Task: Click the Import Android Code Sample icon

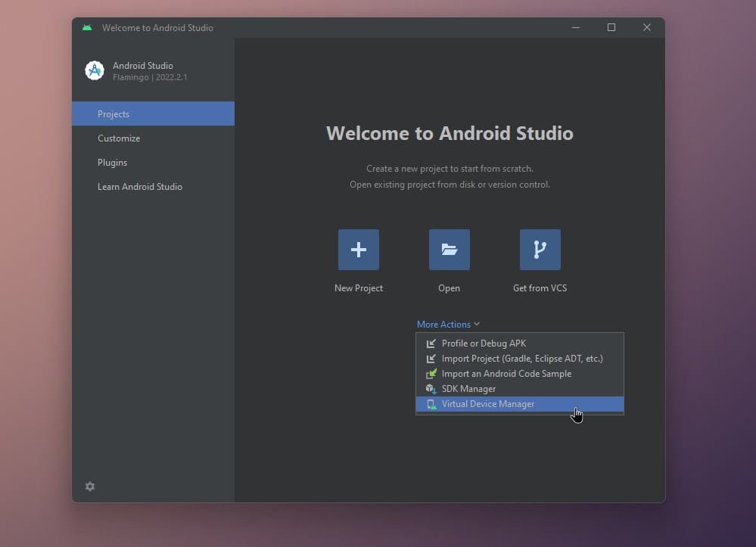Action: [431, 374]
